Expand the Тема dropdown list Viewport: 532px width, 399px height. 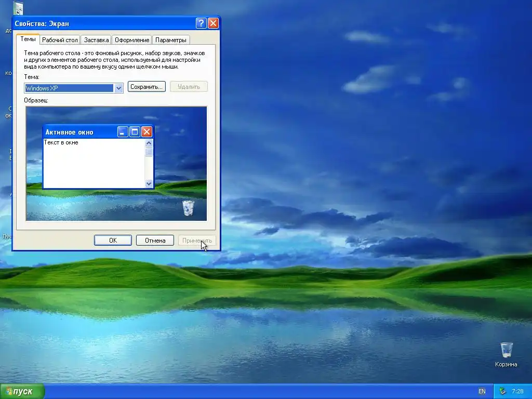click(118, 88)
